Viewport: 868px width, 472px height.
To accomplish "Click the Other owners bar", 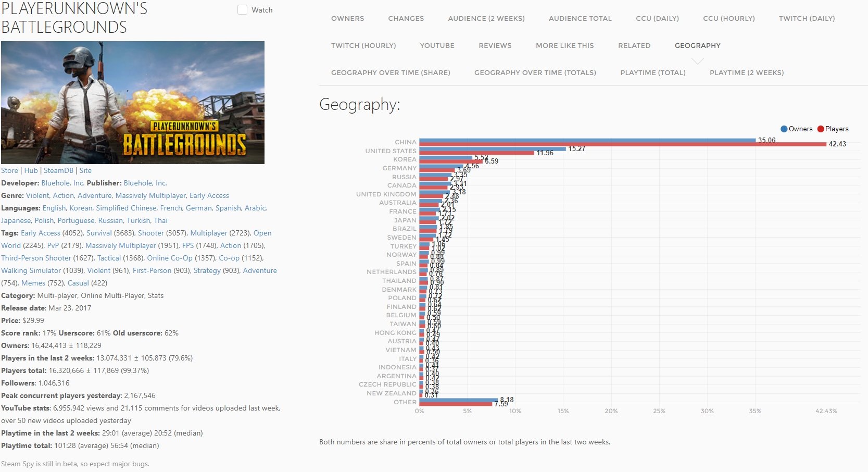I will 459,400.
